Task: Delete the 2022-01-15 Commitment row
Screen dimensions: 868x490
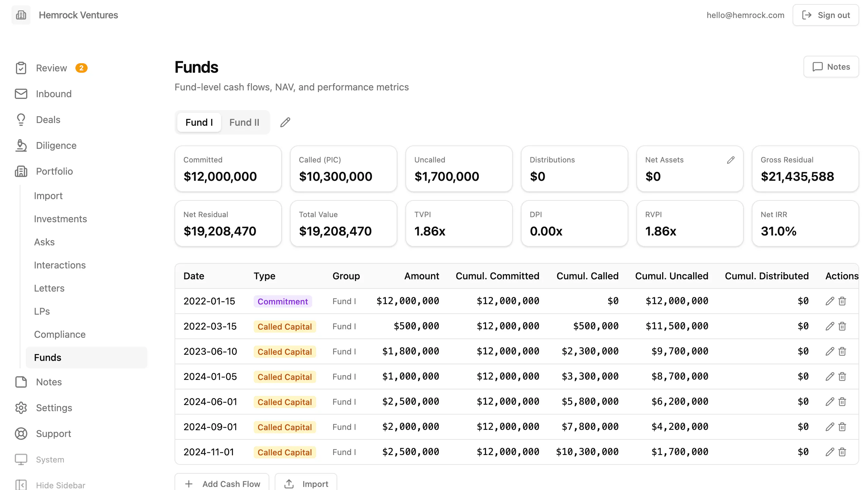Action: (x=842, y=301)
